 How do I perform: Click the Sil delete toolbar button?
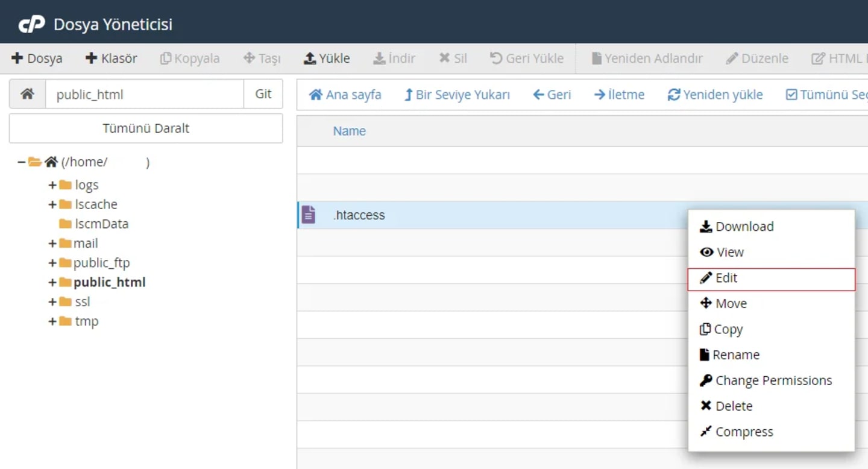(453, 58)
